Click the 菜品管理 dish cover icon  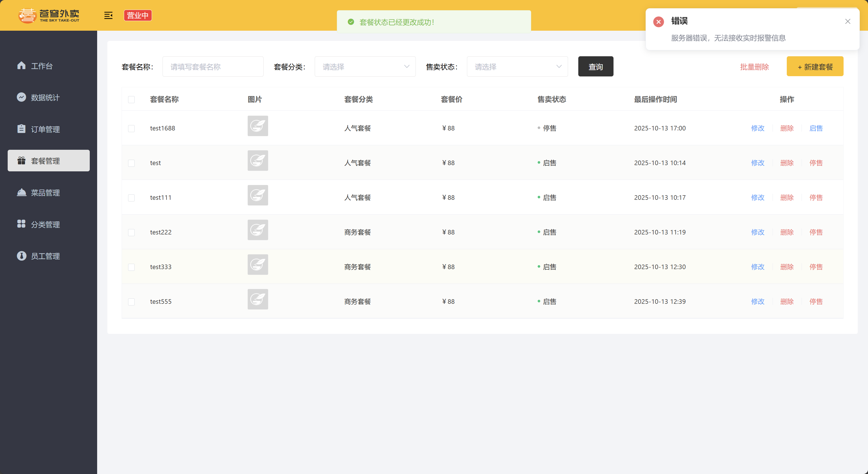click(x=21, y=192)
